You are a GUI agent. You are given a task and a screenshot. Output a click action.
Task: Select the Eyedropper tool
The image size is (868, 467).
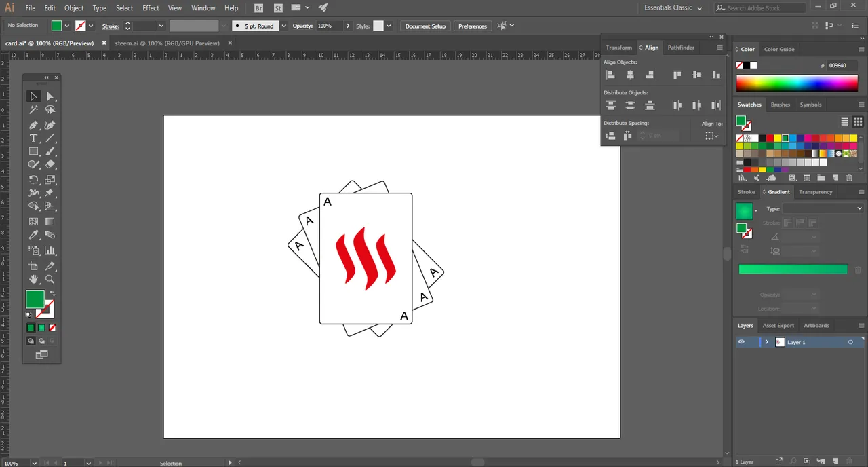click(x=33, y=235)
